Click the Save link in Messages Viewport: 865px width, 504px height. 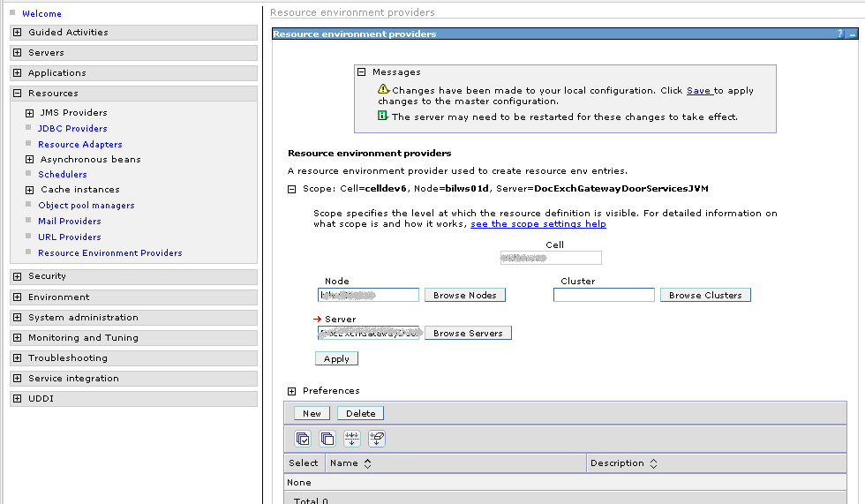pyautogui.click(x=698, y=91)
